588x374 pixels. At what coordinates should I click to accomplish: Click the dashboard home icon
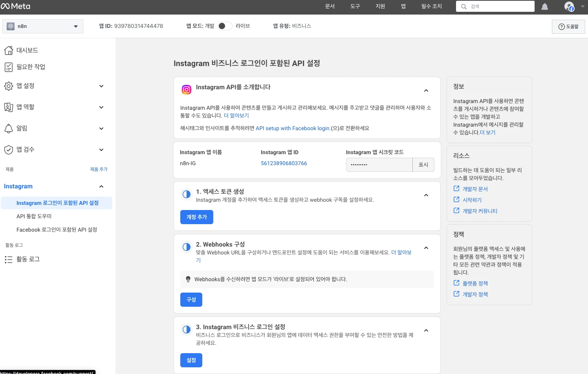tap(9, 50)
